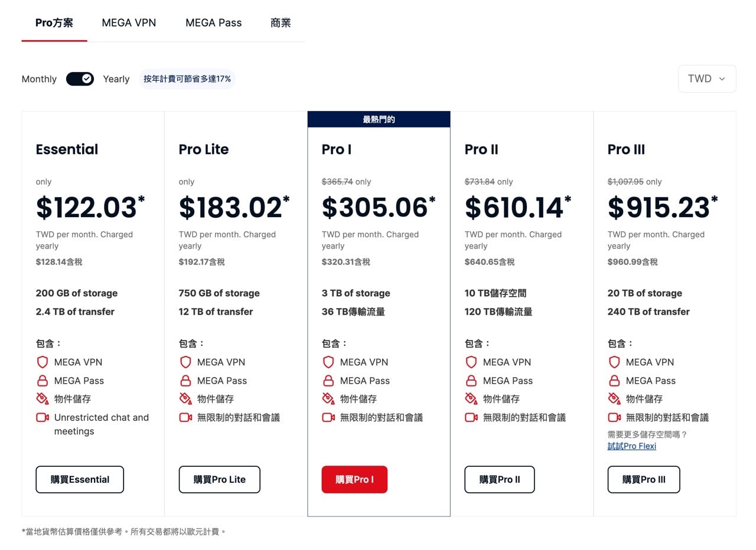
Task: Click the object storage bucket icon in Pro III
Action: pyautogui.click(x=614, y=399)
